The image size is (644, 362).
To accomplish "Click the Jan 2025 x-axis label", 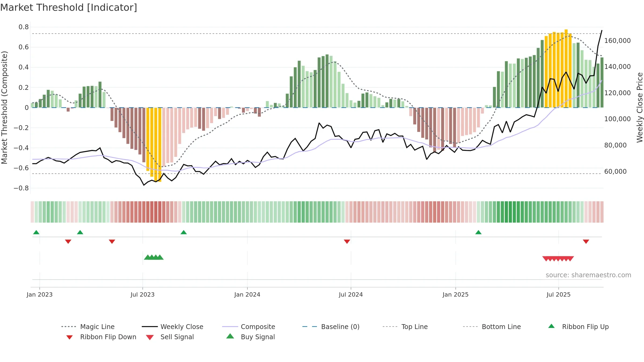I will 455,294.
